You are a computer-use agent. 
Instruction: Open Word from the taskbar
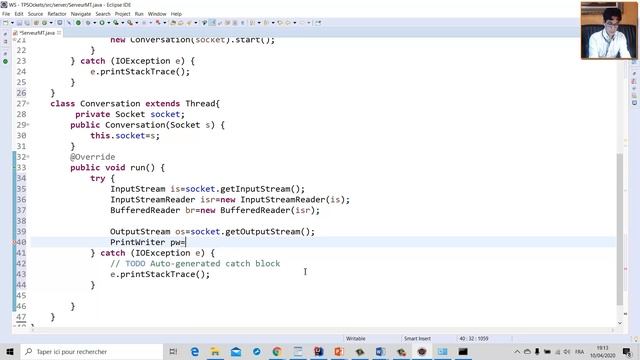[x=380, y=351]
